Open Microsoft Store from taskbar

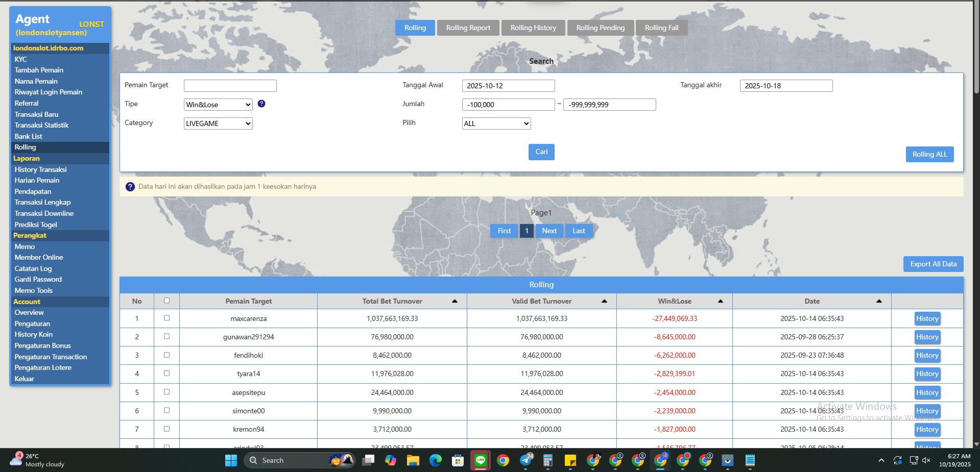[458, 460]
